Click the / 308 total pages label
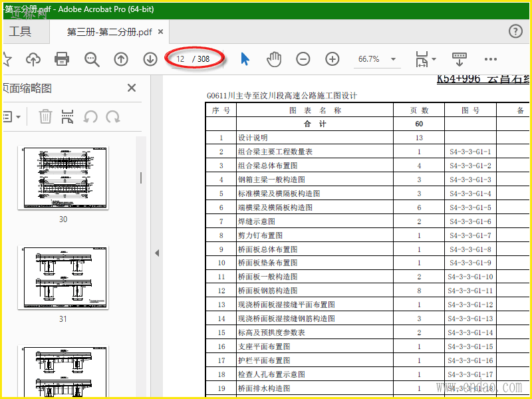The width and height of the screenshot is (532, 399). 201,59
